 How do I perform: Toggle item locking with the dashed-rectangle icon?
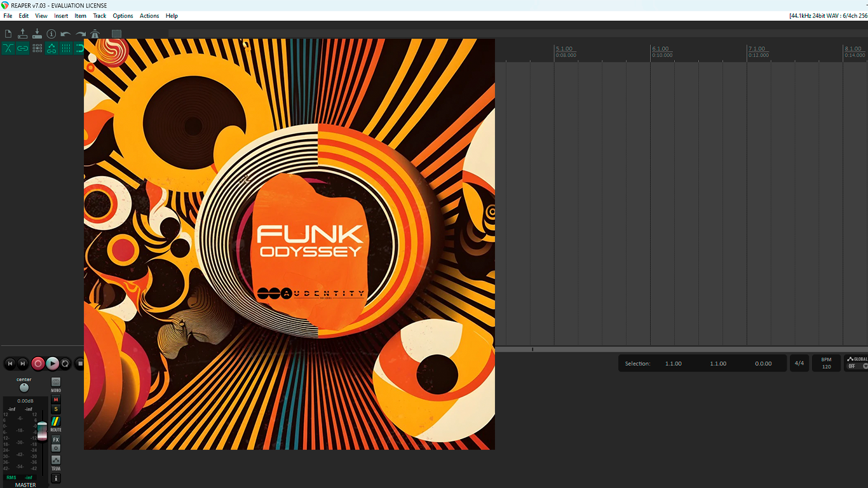(x=116, y=34)
